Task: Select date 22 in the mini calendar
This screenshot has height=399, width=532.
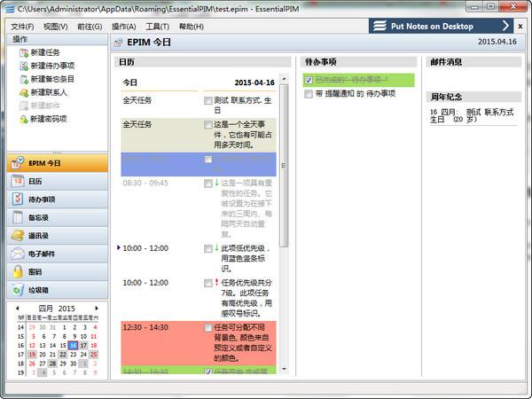Action: click(x=63, y=355)
